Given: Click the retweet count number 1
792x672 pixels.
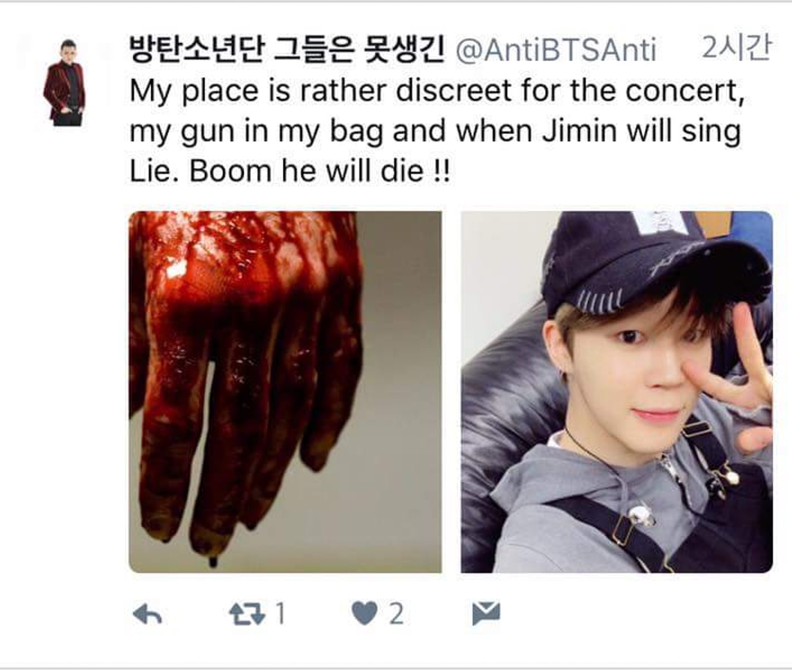Looking at the screenshot, I should click(280, 614).
